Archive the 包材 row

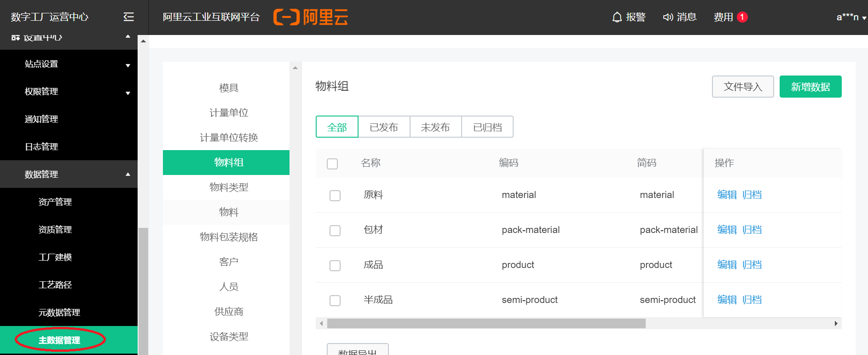752,230
